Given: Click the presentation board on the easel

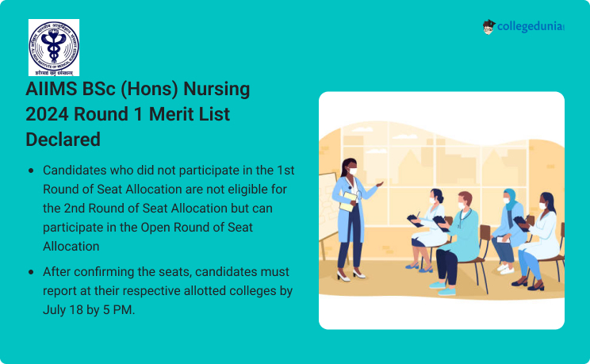Looking at the screenshot, I should coord(328,206).
